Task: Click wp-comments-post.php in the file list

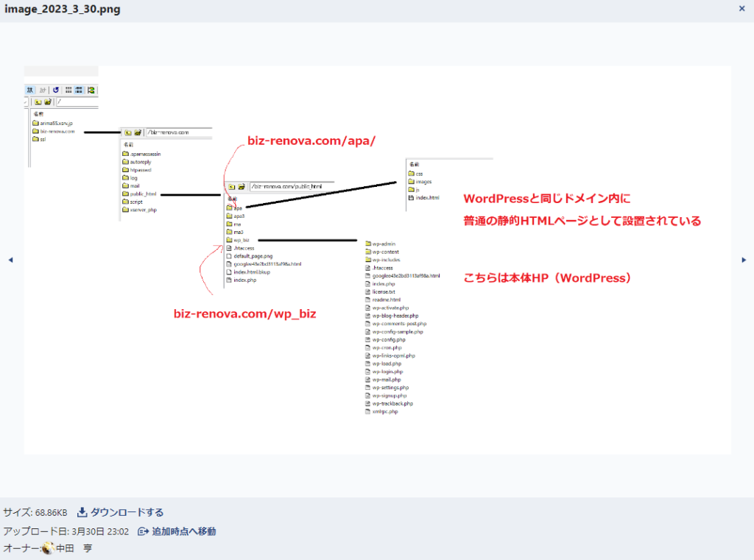Action: [x=395, y=324]
